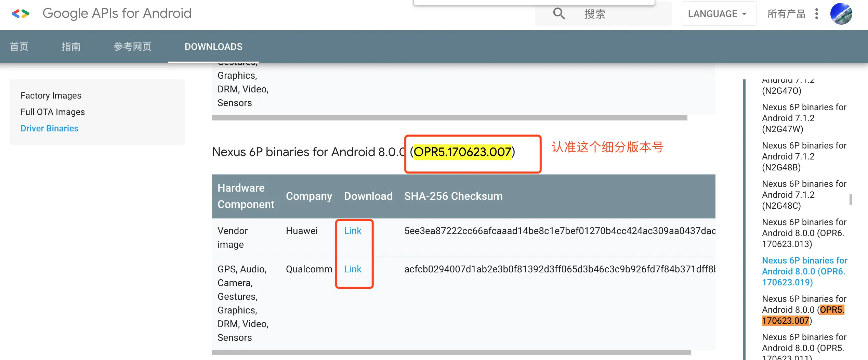
Task: Open Full OTA Images in the sidebar
Action: point(53,112)
